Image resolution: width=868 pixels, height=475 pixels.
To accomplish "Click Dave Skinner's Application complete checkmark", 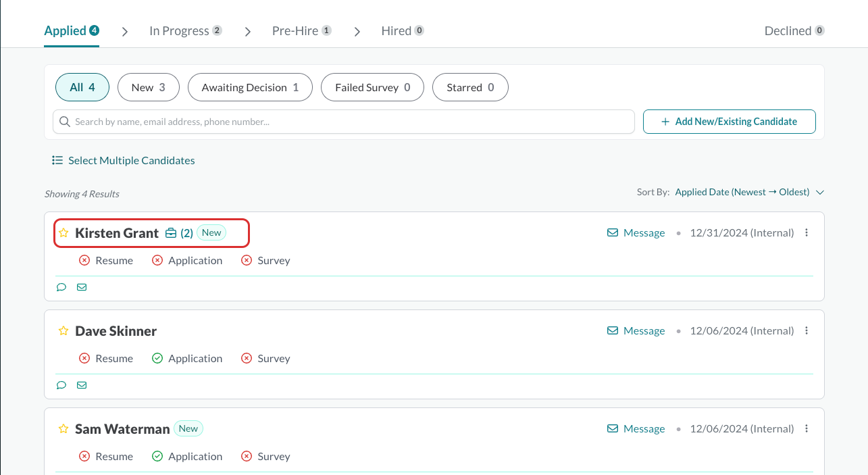I will pos(157,359).
